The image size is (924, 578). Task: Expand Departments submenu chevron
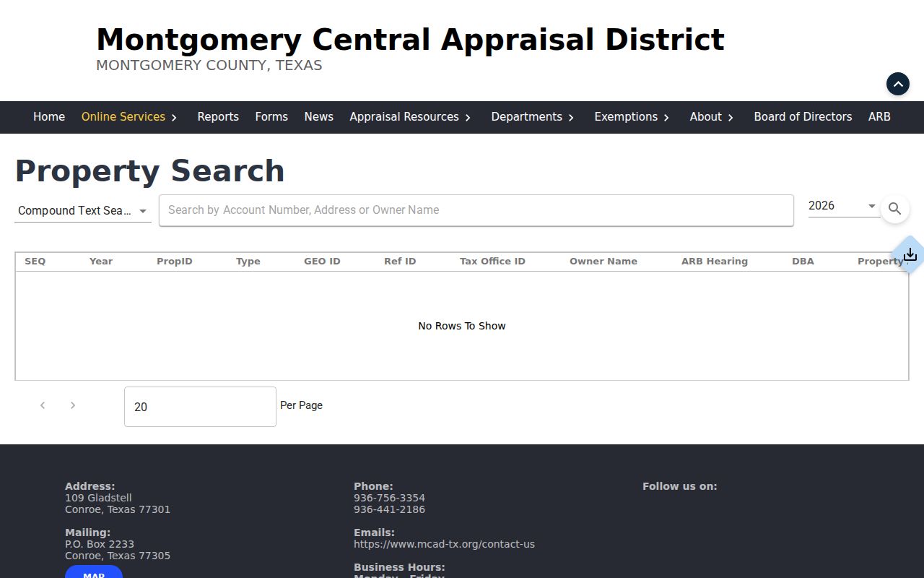(x=571, y=117)
